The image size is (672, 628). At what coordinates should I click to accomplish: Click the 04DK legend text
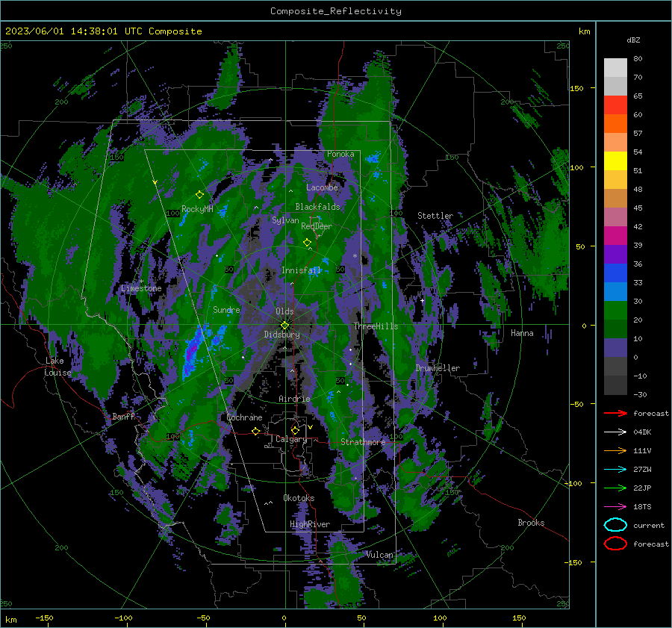click(x=642, y=432)
